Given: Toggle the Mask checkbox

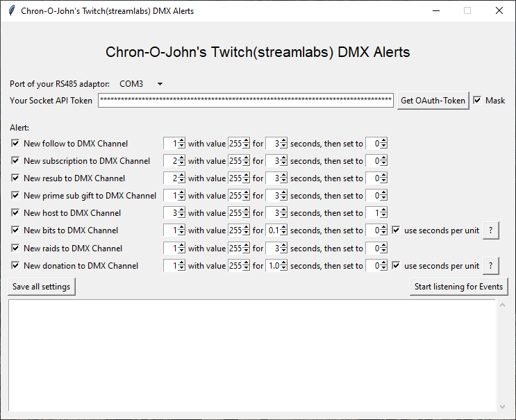Looking at the screenshot, I should coord(477,100).
